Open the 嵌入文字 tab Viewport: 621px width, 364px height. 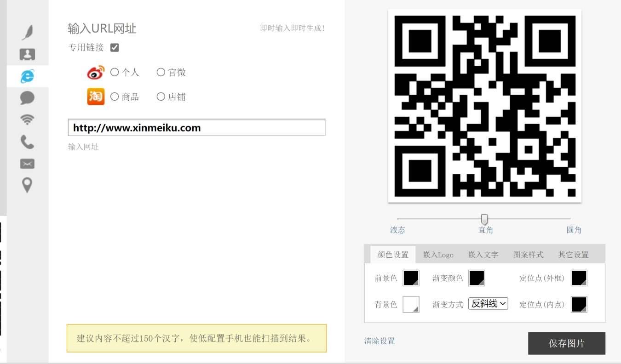click(x=483, y=254)
